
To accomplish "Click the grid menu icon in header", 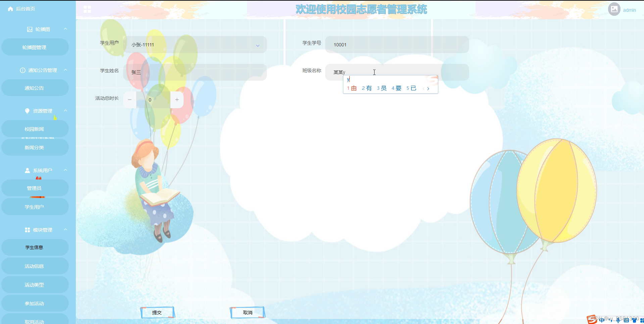I will 87,9.
